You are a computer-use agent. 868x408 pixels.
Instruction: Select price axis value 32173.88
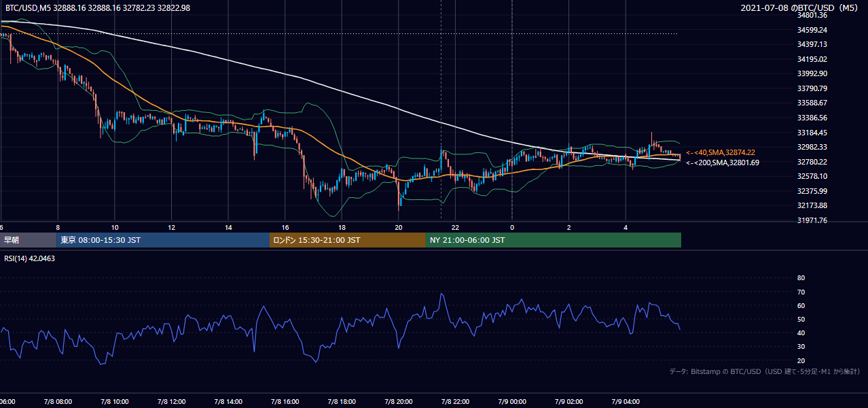point(812,205)
